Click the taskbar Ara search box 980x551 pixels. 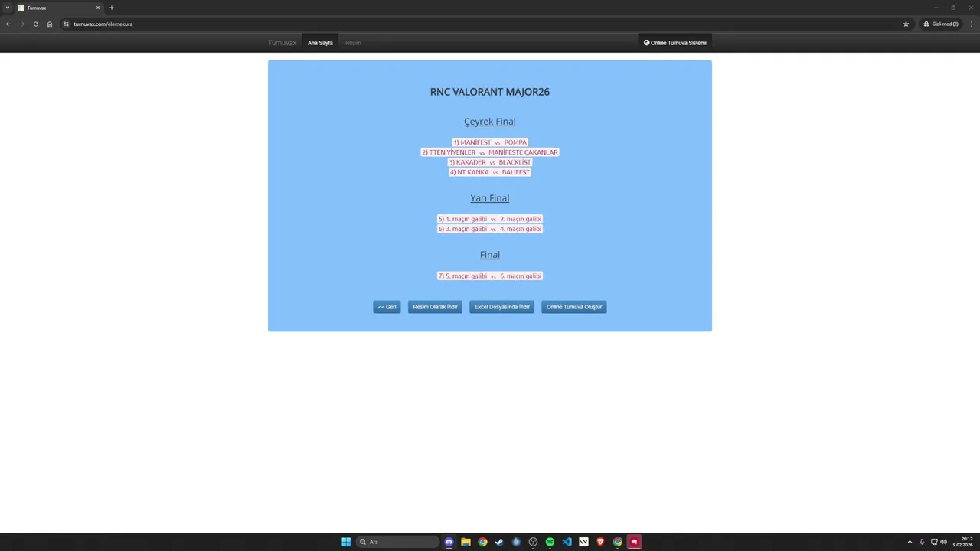click(398, 542)
